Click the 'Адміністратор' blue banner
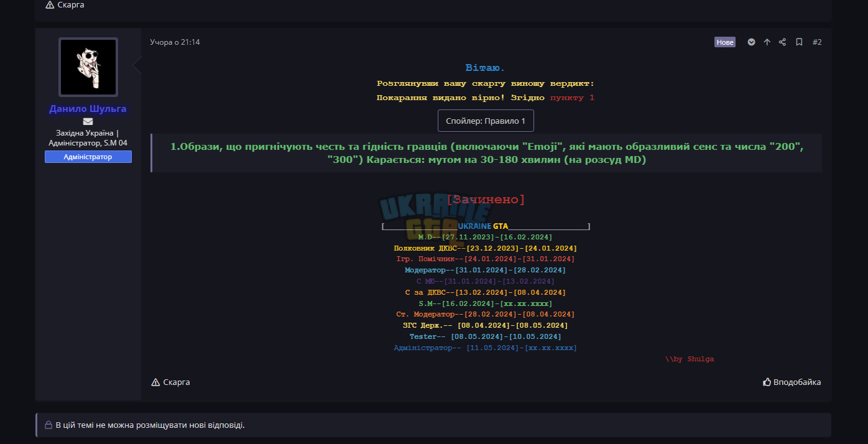 pyautogui.click(x=88, y=157)
